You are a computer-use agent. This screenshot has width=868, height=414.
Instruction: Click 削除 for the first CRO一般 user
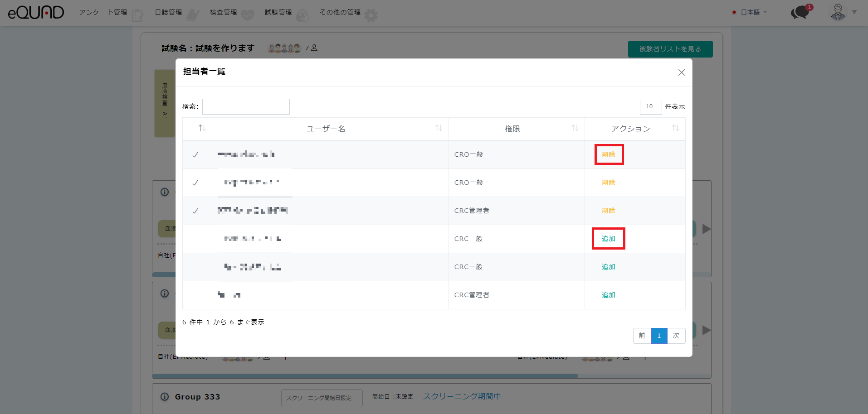pos(609,154)
